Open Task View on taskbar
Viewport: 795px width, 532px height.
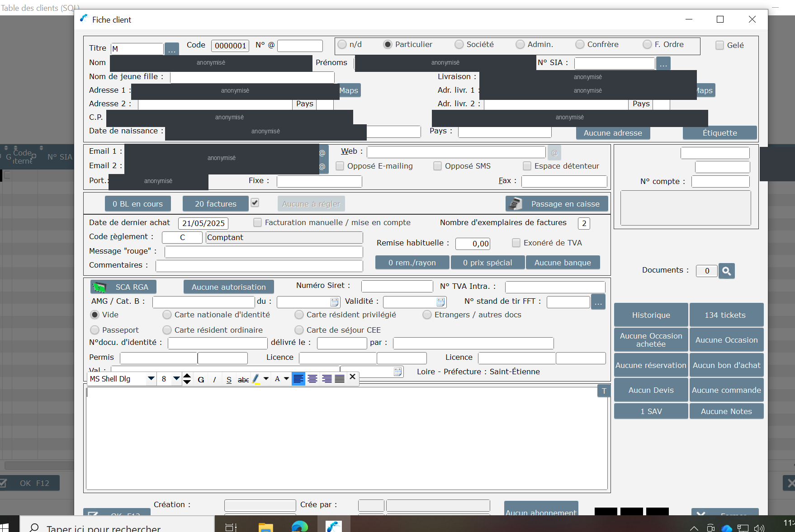pyautogui.click(x=231, y=527)
